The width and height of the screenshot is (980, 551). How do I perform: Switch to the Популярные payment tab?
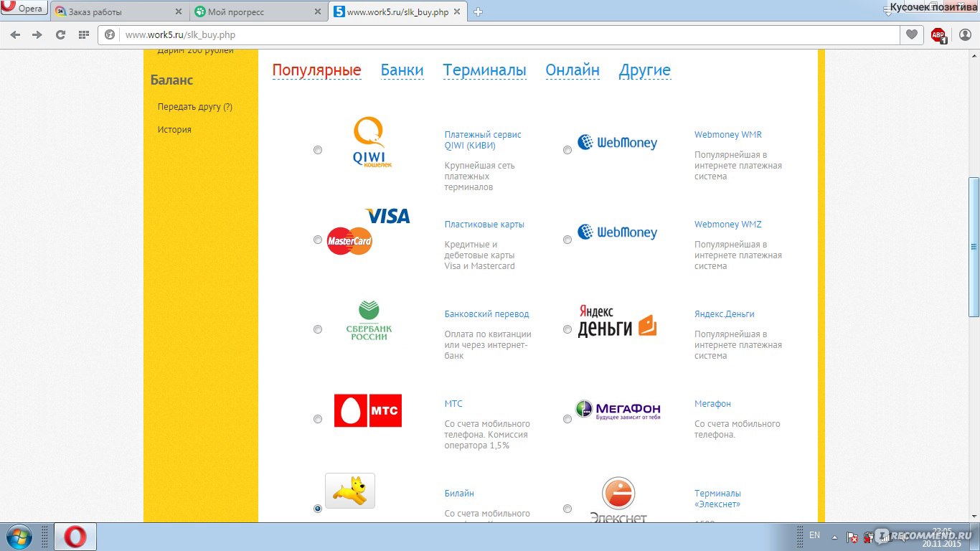tap(316, 70)
